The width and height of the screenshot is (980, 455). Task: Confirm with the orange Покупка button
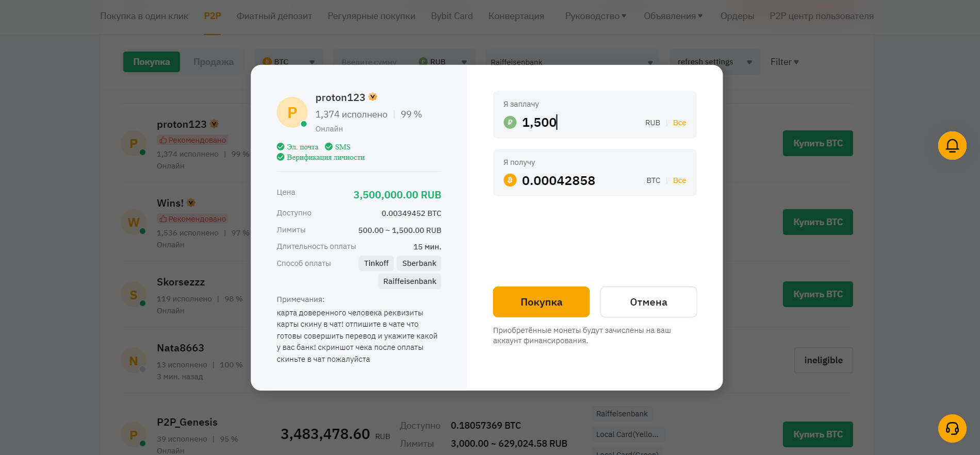[x=541, y=302]
